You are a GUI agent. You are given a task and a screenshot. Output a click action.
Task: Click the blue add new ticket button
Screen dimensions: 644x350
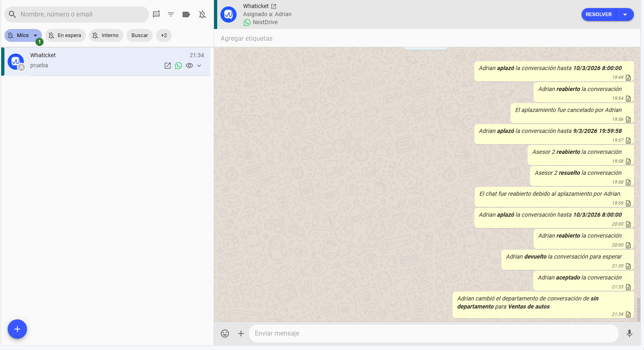pos(17,329)
